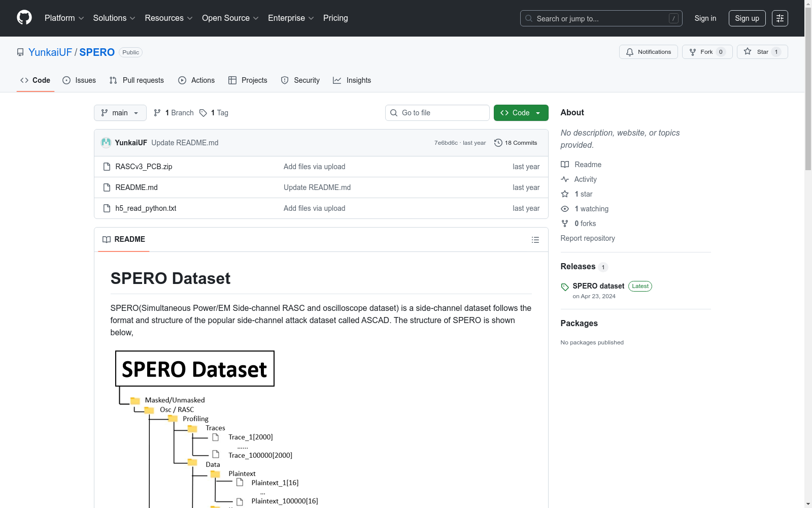Click the Packages heading link
The height and width of the screenshot is (508, 812).
579,324
